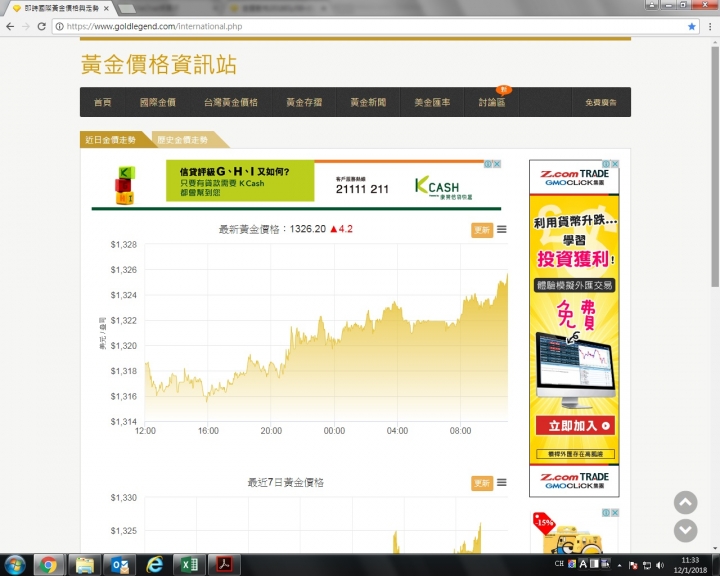Open ad info icon on KCash banner
The height and width of the screenshot is (576, 720).
[x=489, y=164]
